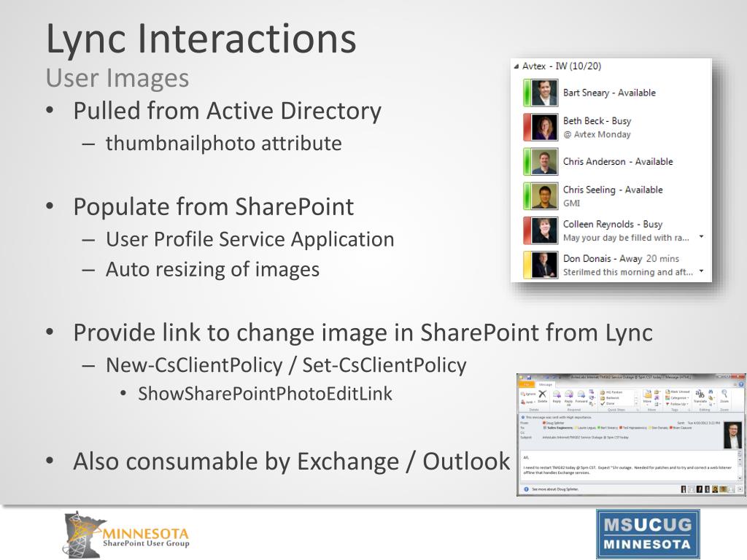Click Beth Beck's red busy presence bar
This screenshot has height=560, width=747.
[x=527, y=127]
